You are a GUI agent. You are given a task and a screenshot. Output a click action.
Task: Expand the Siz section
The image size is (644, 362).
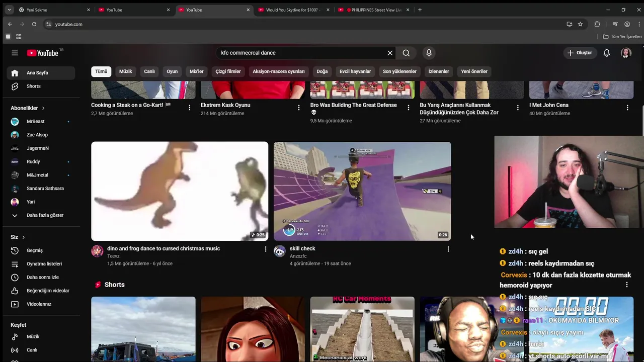(x=18, y=237)
